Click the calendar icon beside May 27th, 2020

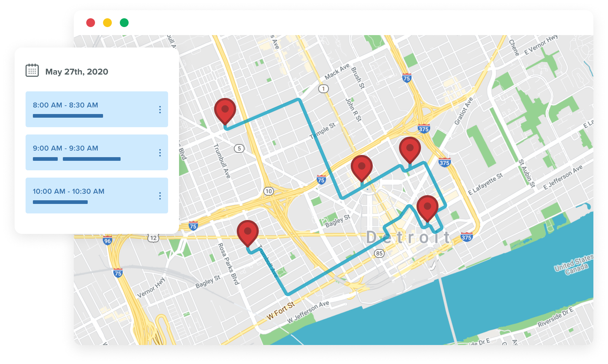coord(32,70)
